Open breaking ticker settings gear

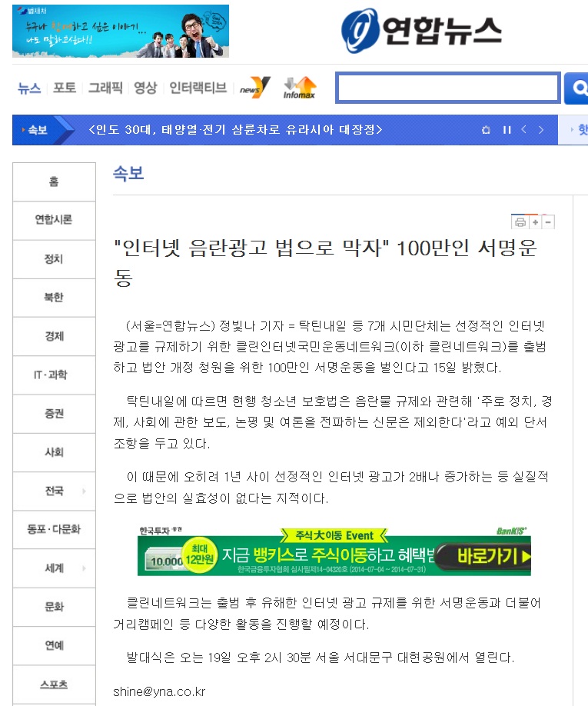click(x=486, y=130)
